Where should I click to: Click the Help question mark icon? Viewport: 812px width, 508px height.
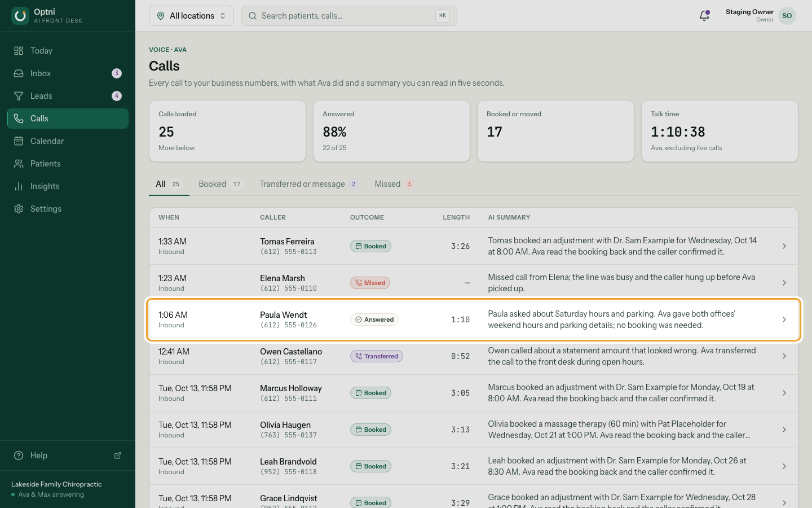pyautogui.click(x=19, y=456)
